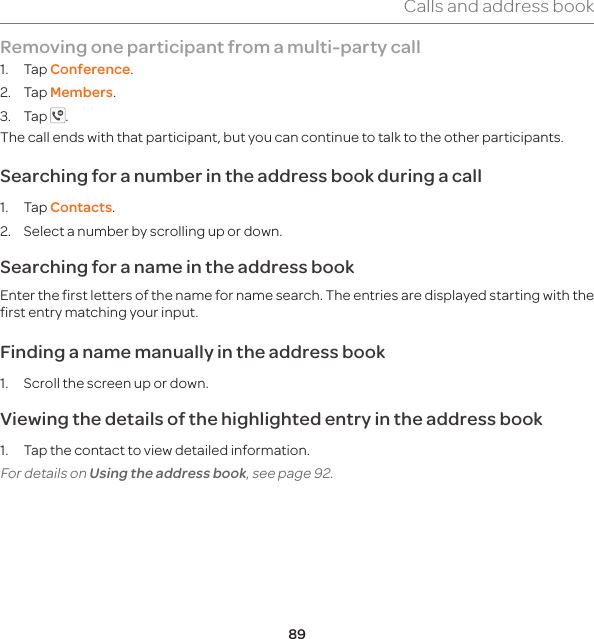Viewport: 594px width, 639px height.
Task: Click 'Viewing the details' heading
Action: 271,419
